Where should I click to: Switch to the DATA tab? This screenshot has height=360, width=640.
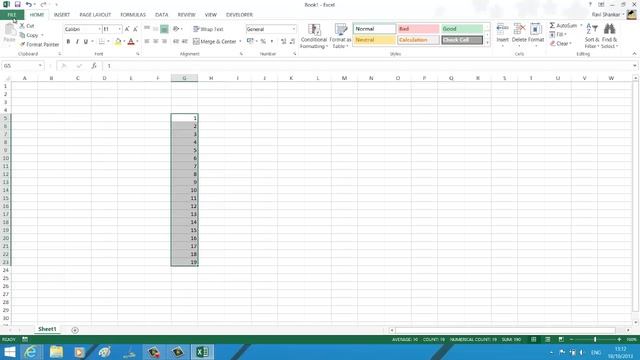coord(162,15)
